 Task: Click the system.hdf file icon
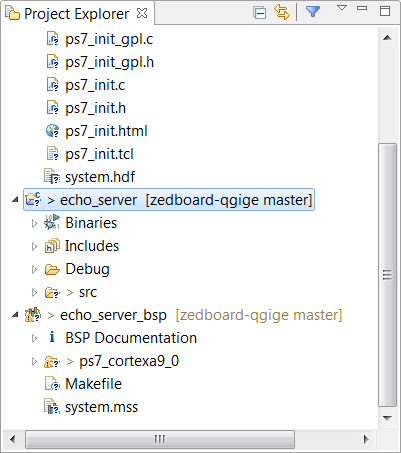[x=52, y=177]
